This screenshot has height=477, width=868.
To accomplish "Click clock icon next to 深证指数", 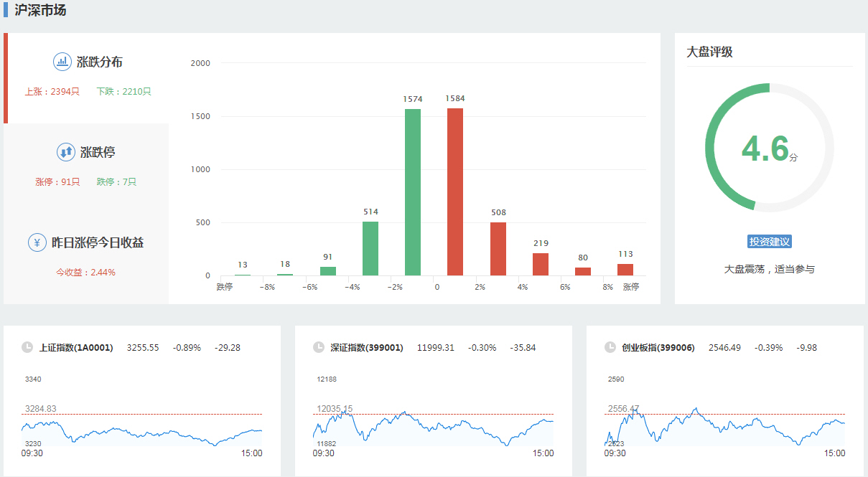I will (x=319, y=347).
